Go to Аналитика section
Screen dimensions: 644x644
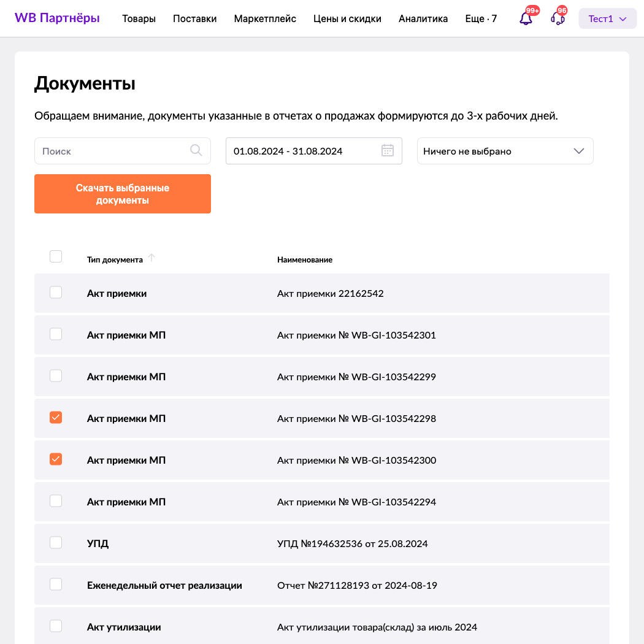point(423,19)
